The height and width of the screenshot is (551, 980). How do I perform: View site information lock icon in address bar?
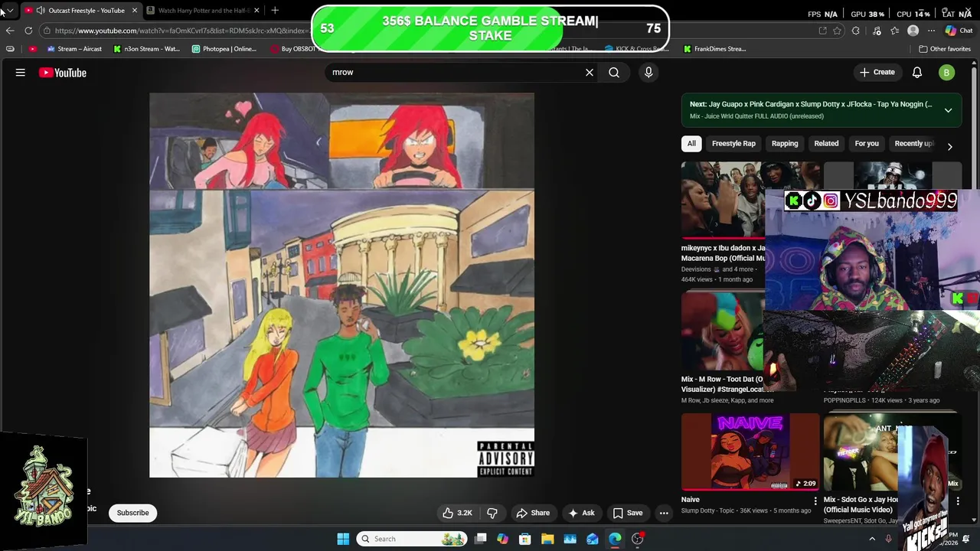pos(47,31)
